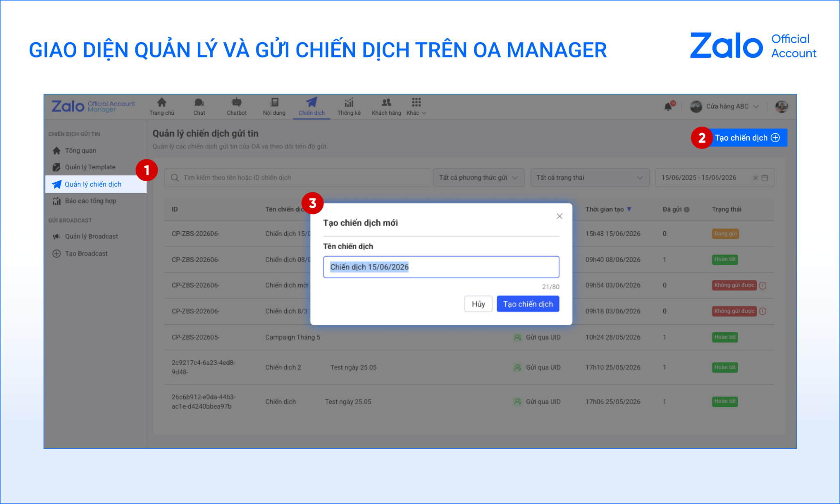Close the Tạo chiến dịch mới dialog

[559, 216]
